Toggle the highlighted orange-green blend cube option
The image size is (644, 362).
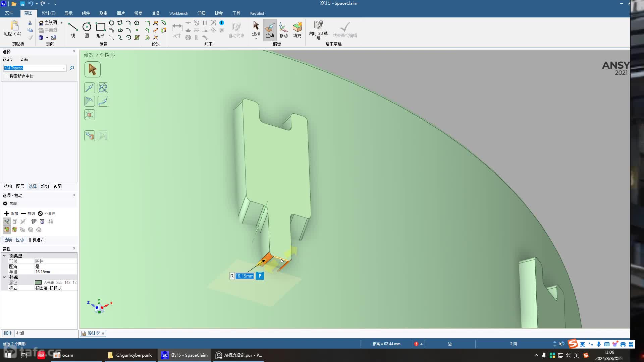6,230
